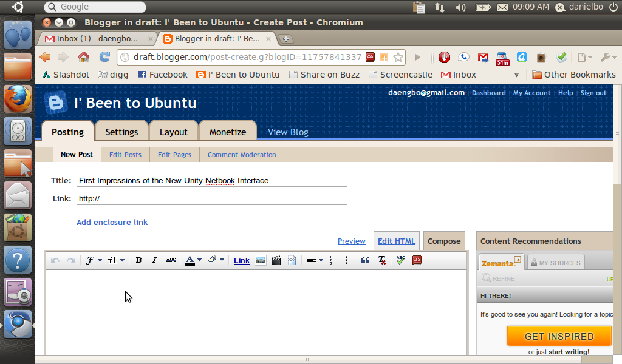
Task: Expand the Inbox bookmark dropdown arrow
Action: coord(516,75)
